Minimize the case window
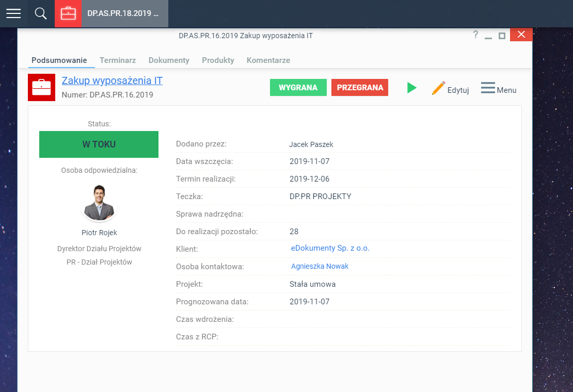Image resolution: width=573 pixels, height=392 pixels. (x=488, y=37)
